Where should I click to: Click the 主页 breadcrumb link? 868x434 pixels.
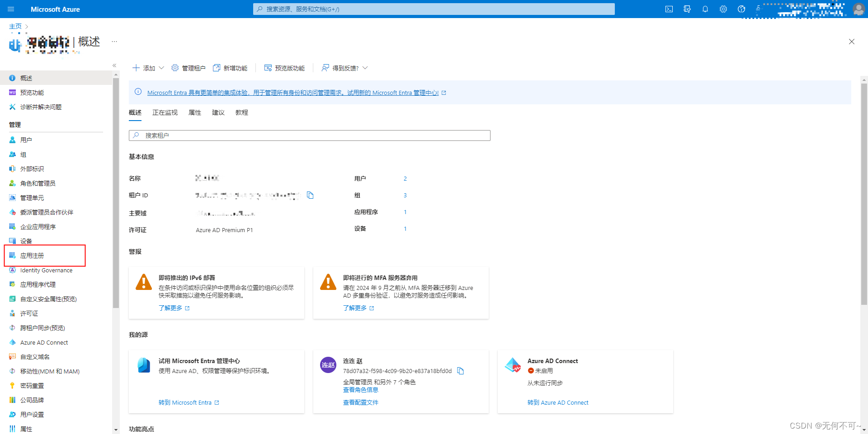pyautogui.click(x=15, y=26)
